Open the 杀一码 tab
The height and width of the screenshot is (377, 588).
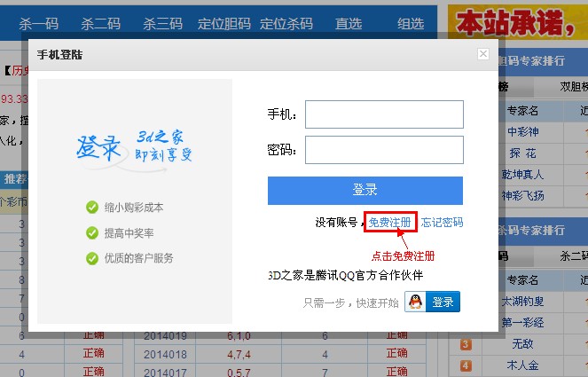tap(38, 24)
